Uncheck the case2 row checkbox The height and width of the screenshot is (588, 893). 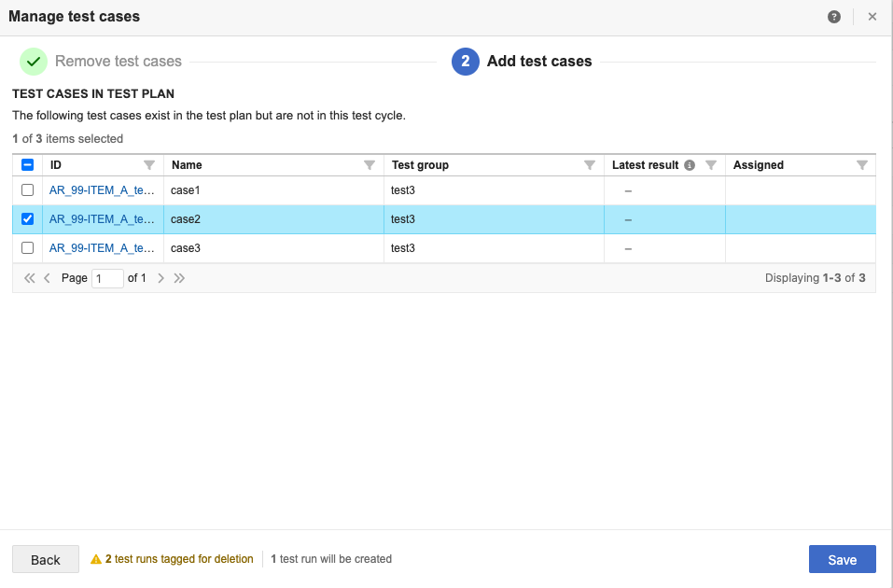(27, 219)
